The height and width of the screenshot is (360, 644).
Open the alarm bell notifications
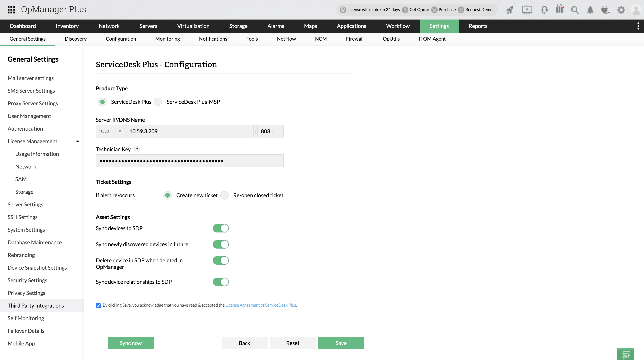[x=590, y=10]
